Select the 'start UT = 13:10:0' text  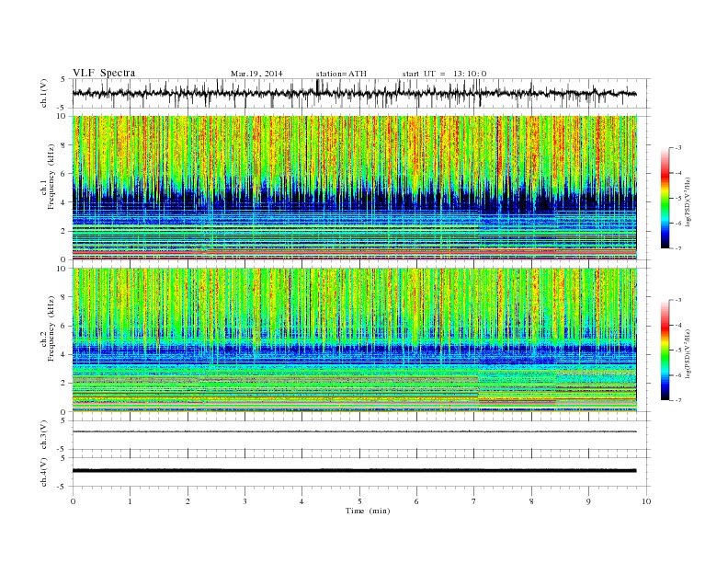click(444, 74)
